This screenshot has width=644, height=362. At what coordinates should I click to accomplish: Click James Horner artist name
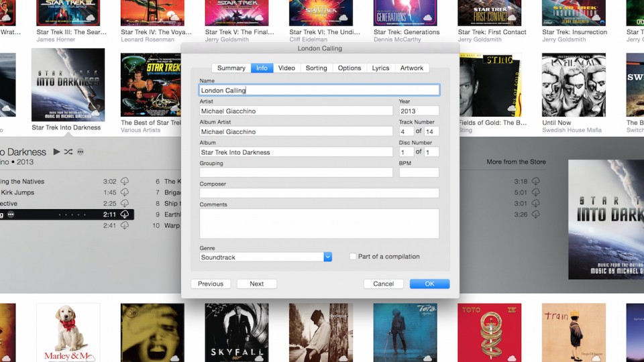tap(56, 40)
